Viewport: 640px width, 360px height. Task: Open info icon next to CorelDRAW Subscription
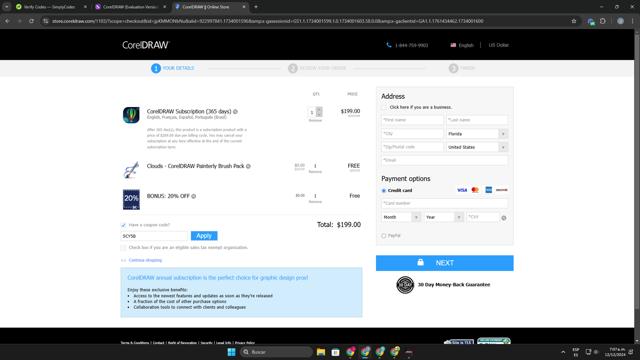pos(235,111)
